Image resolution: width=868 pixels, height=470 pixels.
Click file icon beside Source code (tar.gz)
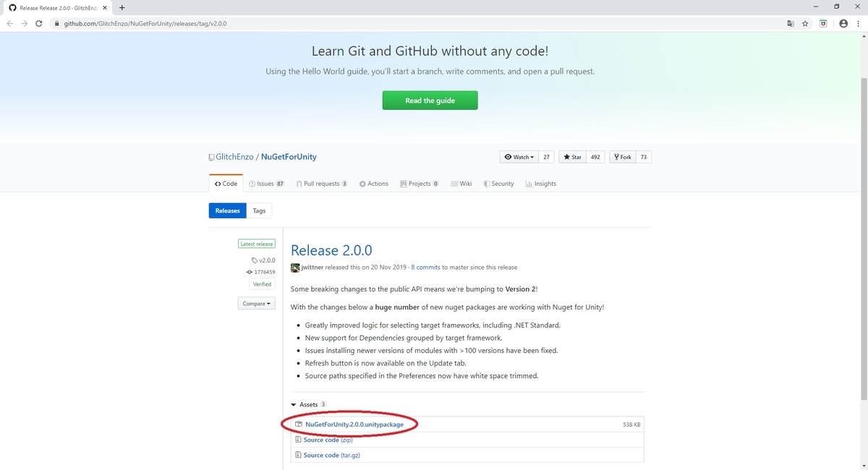point(299,455)
